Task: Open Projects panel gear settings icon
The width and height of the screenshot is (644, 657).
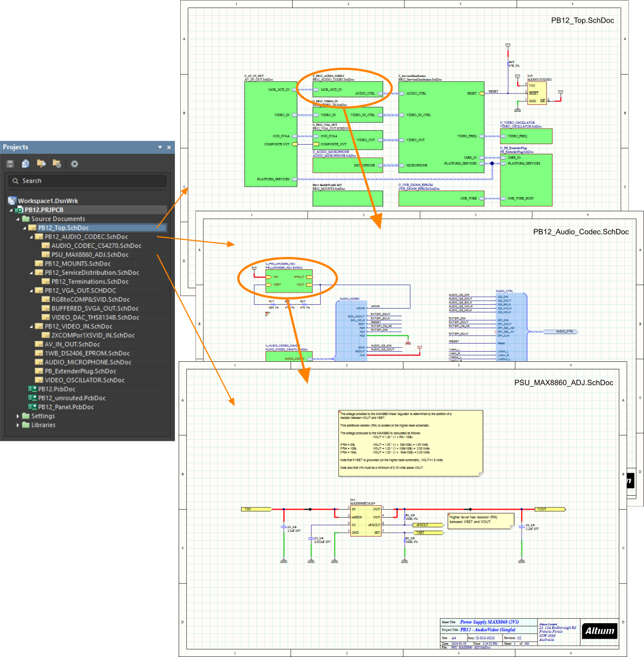Action: click(74, 164)
